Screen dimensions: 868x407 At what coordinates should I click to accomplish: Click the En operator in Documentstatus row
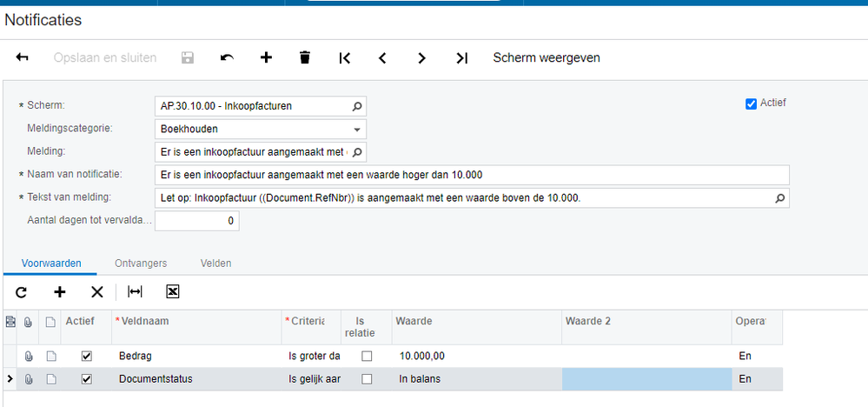[x=758, y=379]
